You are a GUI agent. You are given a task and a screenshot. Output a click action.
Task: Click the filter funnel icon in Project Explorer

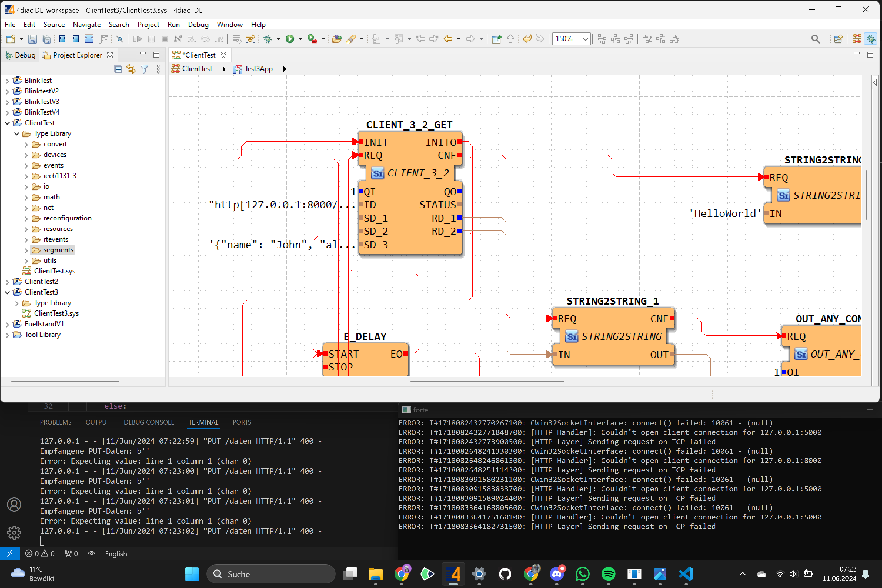pos(144,69)
